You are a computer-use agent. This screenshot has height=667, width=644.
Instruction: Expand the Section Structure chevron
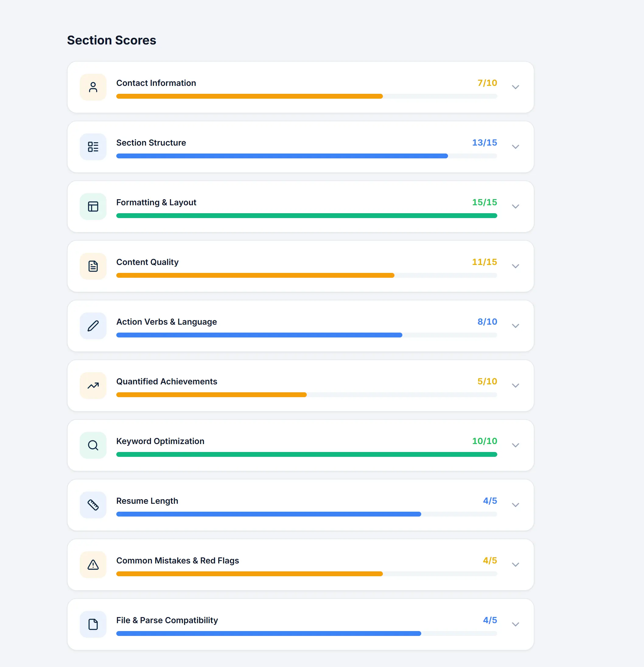[x=516, y=147]
